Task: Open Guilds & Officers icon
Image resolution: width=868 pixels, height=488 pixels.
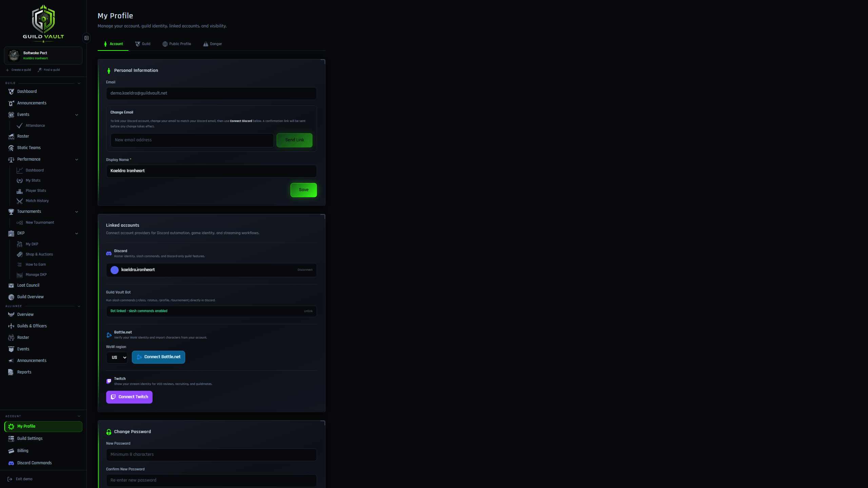Action: [11, 326]
